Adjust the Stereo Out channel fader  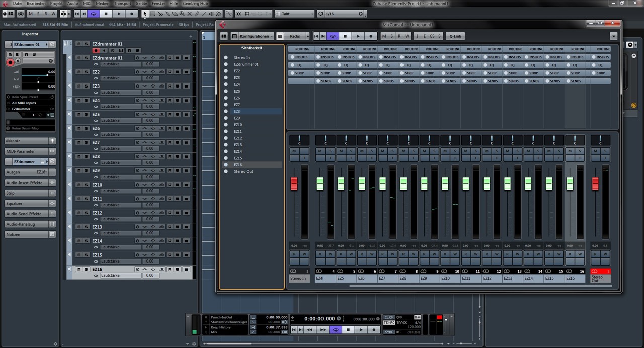(x=595, y=184)
